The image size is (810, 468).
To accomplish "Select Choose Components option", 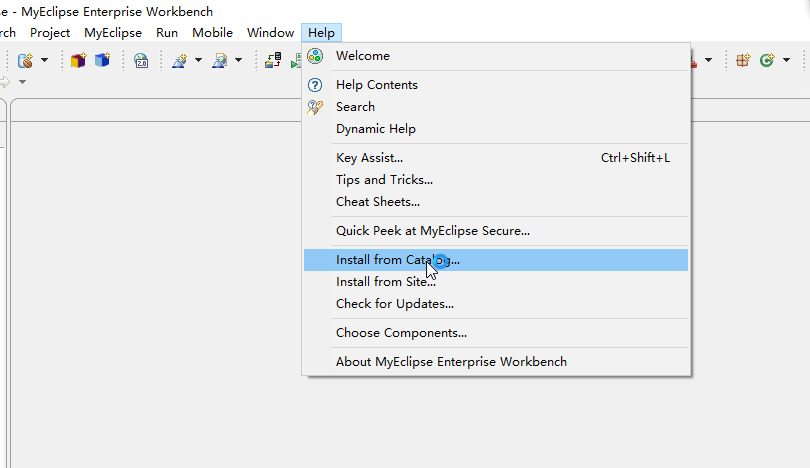I will [401, 333].
